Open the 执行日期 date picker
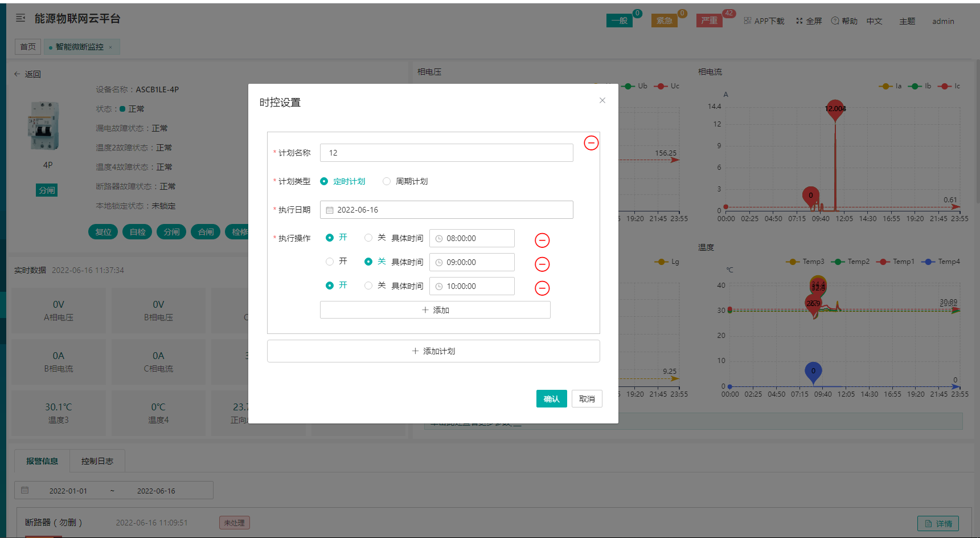Viewport: 980px width, 538px height. [x=446, y=210]
